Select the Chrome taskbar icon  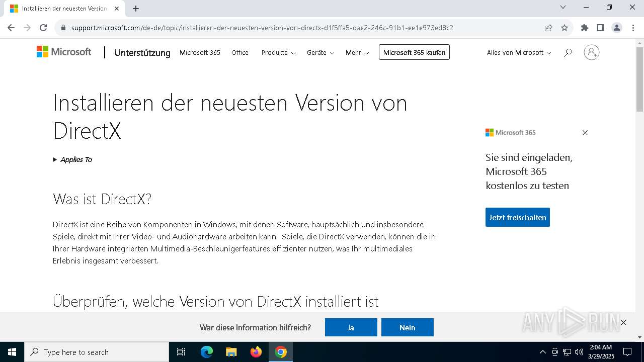pos(281,352)
